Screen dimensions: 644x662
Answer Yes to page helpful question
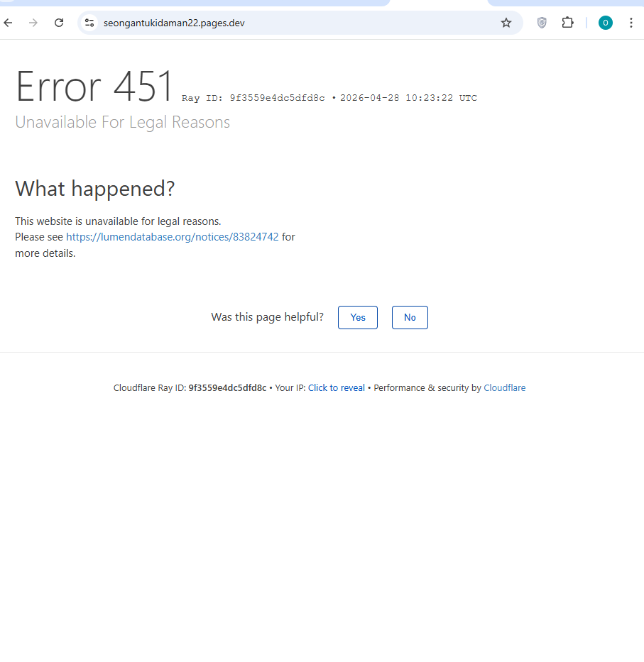coord(357,317)
